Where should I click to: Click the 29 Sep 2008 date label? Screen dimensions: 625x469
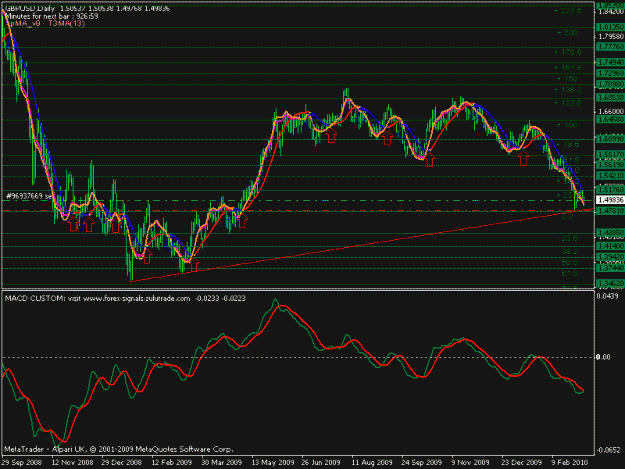coord(22,462)
